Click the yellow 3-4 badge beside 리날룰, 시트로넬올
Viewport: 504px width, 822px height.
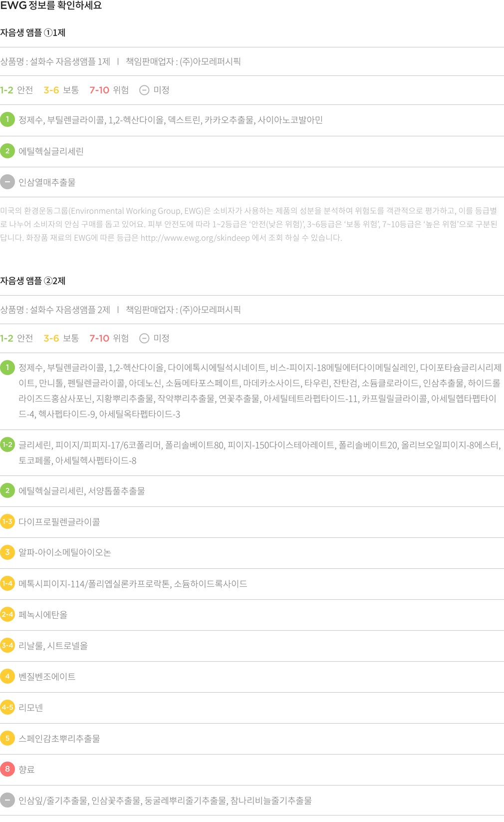(x=7, y=645)
